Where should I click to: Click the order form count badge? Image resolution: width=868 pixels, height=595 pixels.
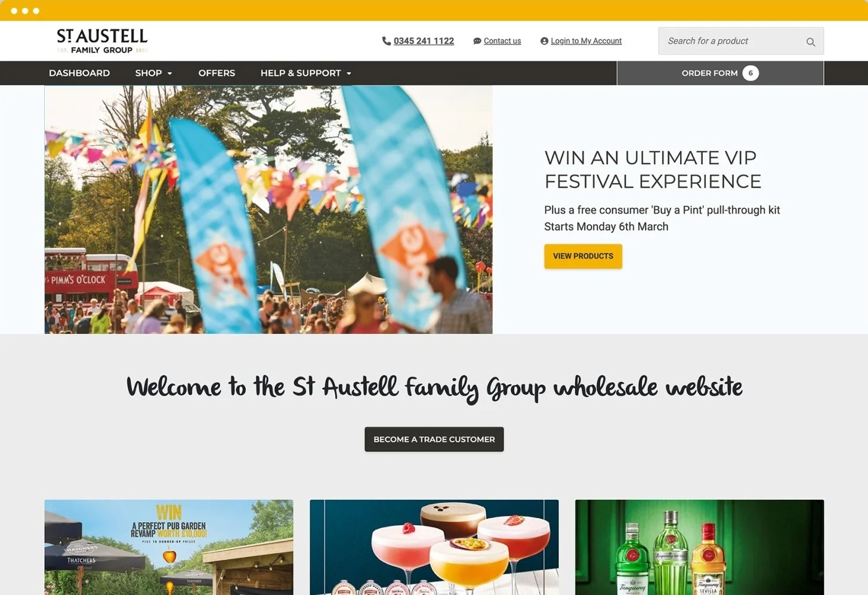750,73
